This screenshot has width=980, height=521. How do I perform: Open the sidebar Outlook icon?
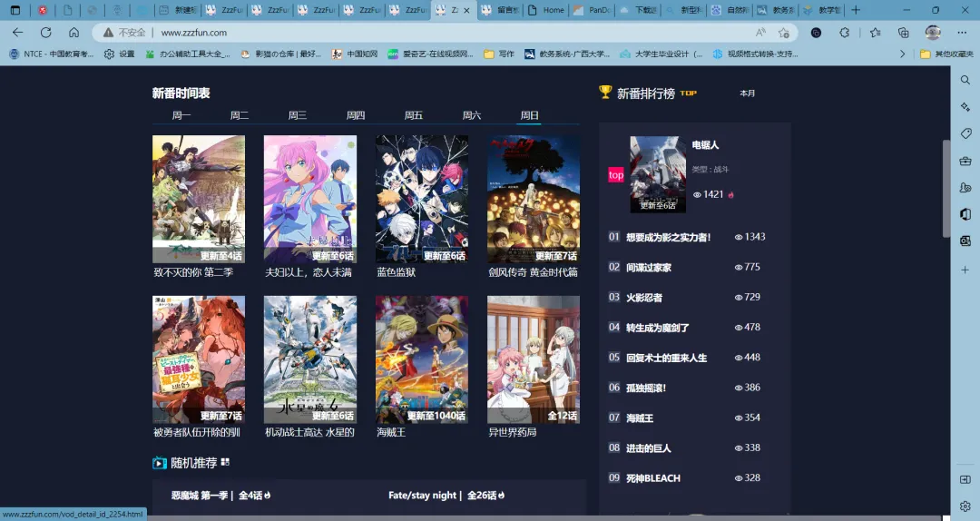click(x=965, y=241)
